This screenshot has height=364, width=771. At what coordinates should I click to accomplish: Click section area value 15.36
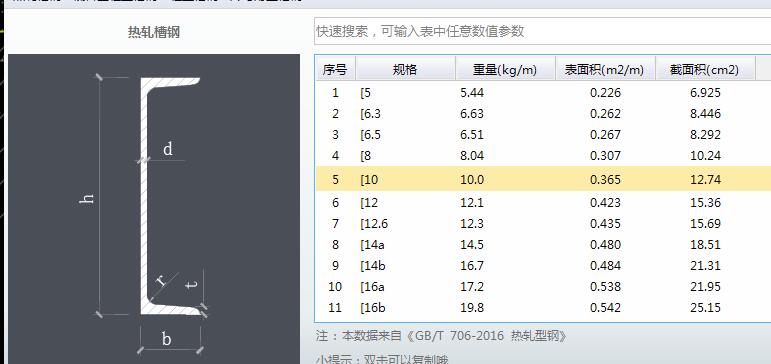[705, 202]
